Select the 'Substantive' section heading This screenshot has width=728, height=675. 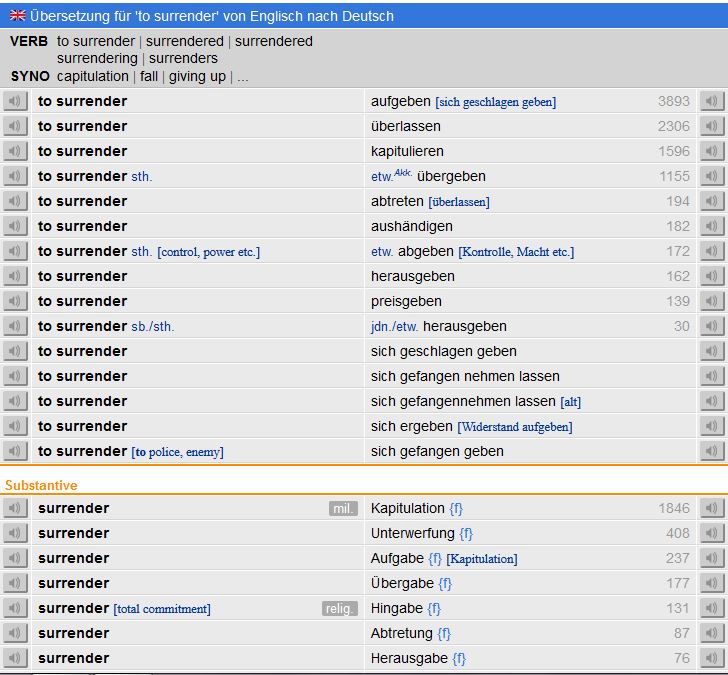pos(41,485)
